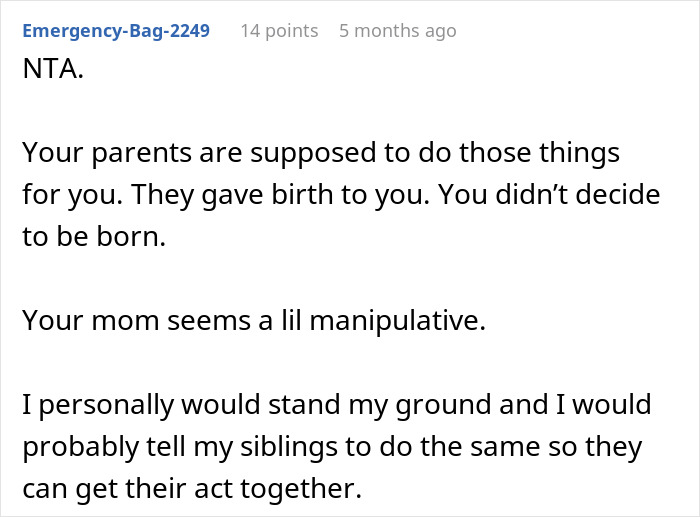Click the word ago in the timestamp
This screenshot has width=700, height=517.
438,30
